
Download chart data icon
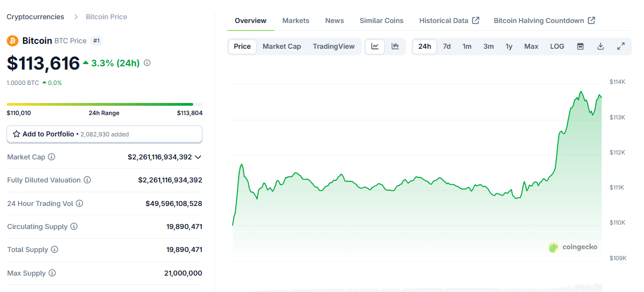(600, 47)
